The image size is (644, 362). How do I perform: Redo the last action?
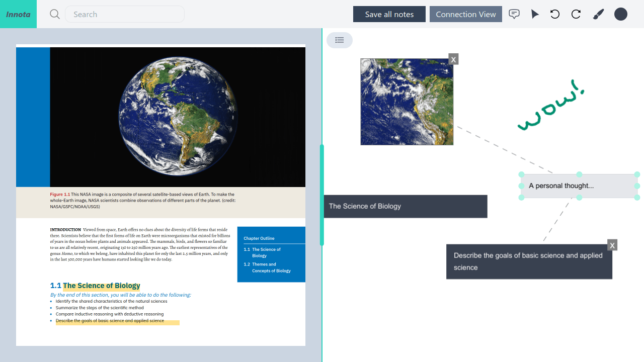(x=576, y=14)
